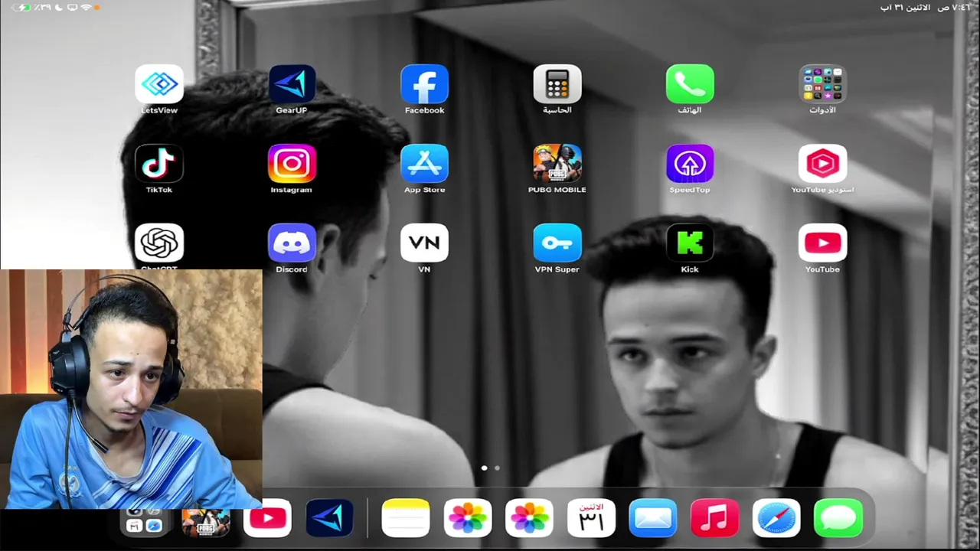Open the VN video editor app

tap(424, 243)
